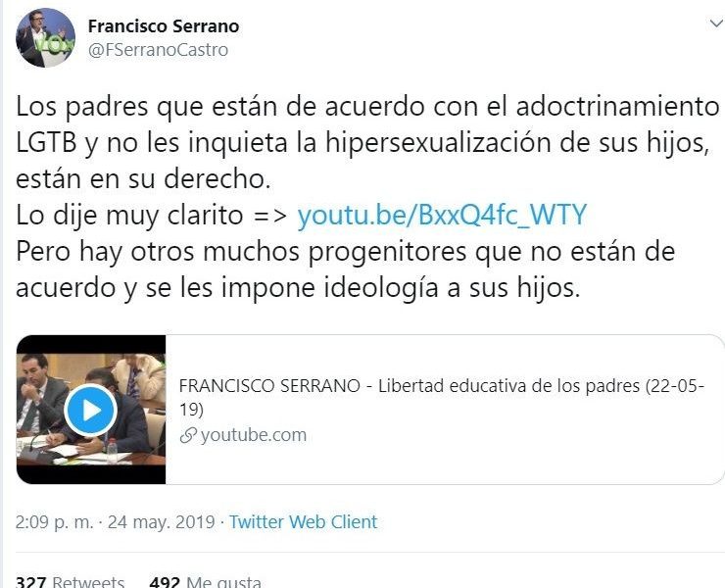Click the link chain icon beside youtube.com

pyautogui.click(x=188, y=435)
